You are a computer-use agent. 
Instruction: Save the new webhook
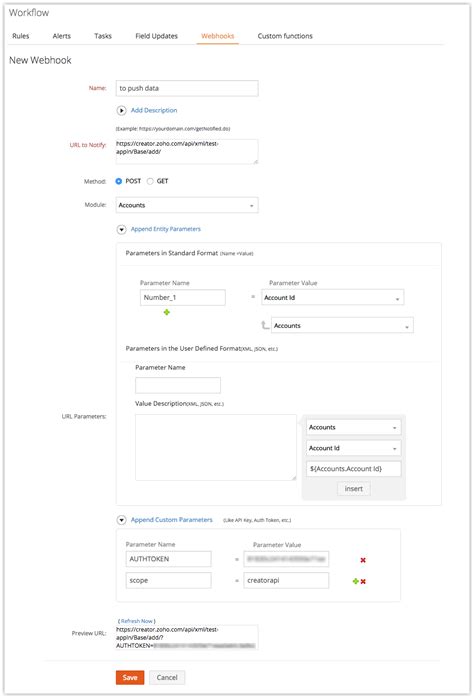tap(130, 678)
